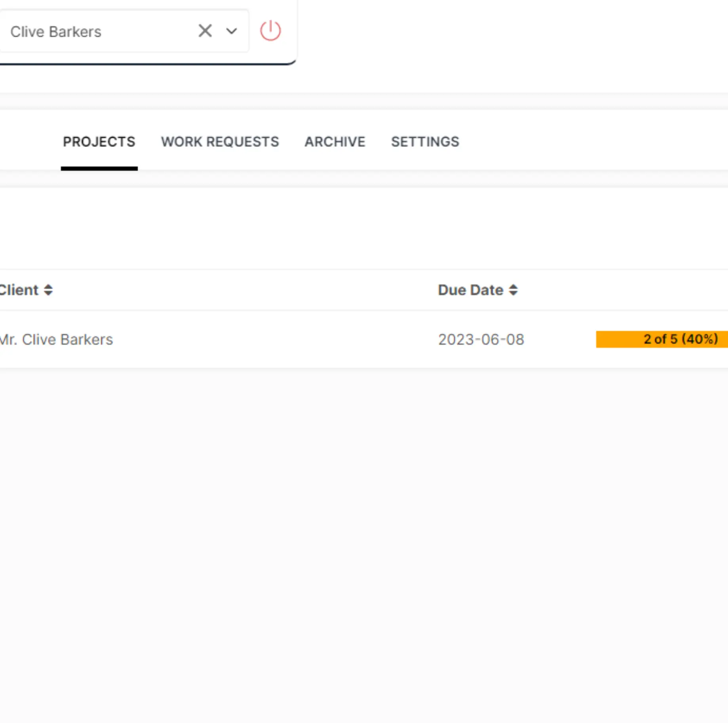Click the blank panel area above table headers
Image resolution: width=728 pixels, height=723 pixels.
point(356,230)
